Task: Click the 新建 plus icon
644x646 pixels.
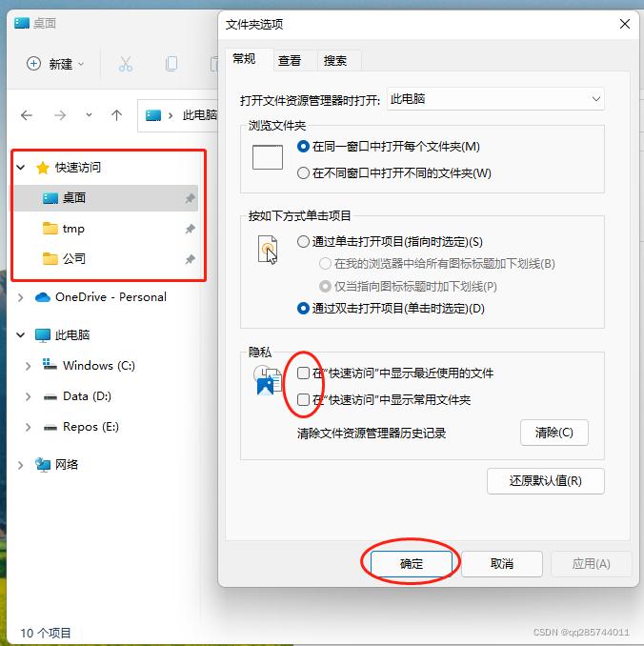Action: click(x=33, y=64)
